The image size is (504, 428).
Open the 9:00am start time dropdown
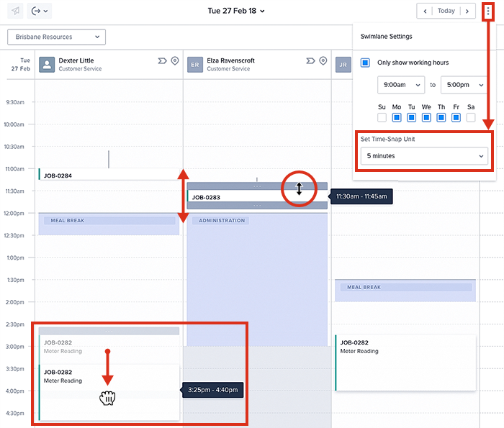pyautogui.click(x=400, y=85)
